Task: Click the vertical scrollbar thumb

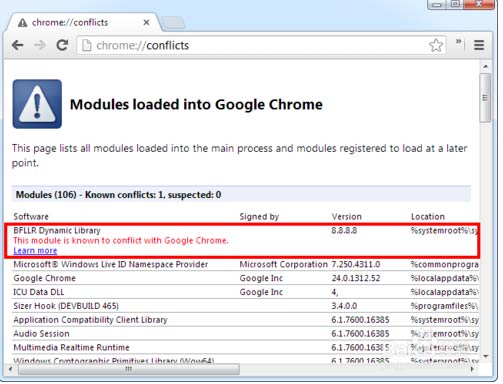Action: [485, 98]
